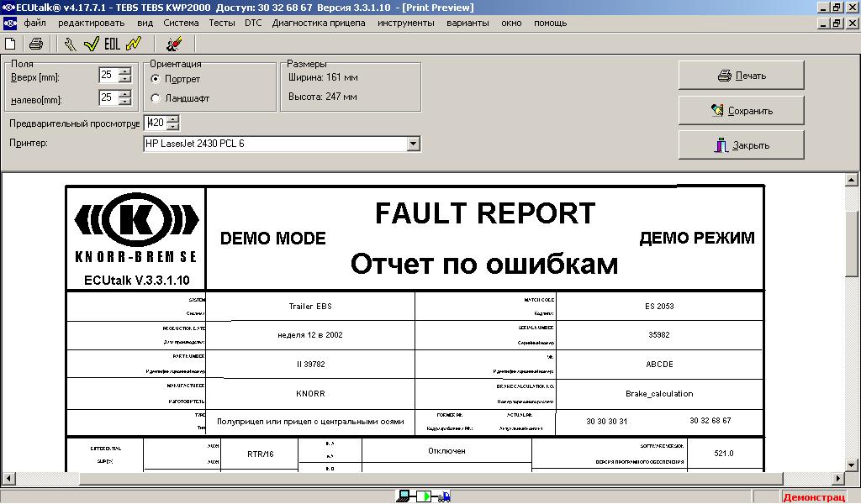
Task: Click the FAULT REPORT heading in the preview
Action: pos(485,213)
